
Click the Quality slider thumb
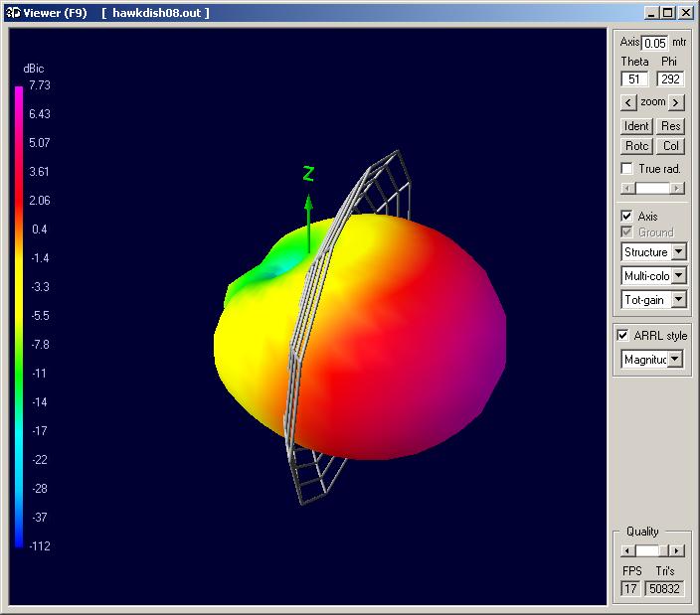click(647, 550)
